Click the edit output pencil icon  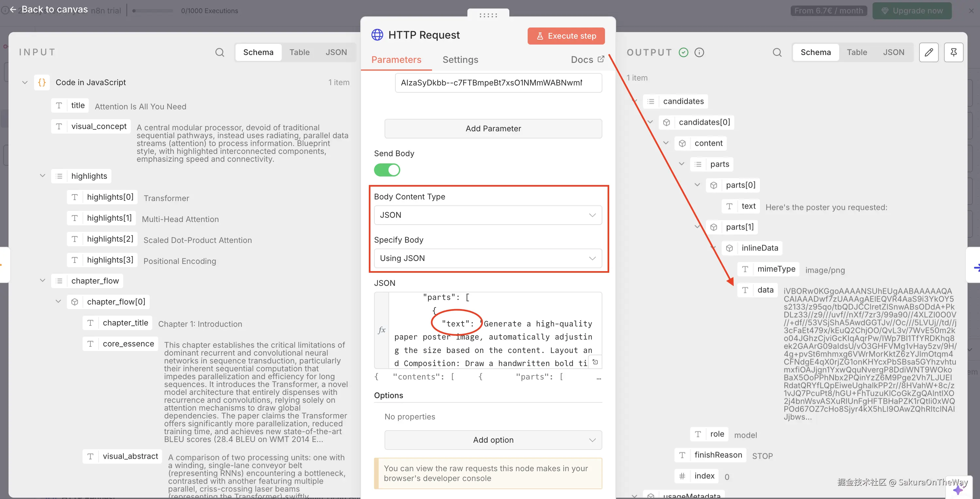tap(929, 52)
